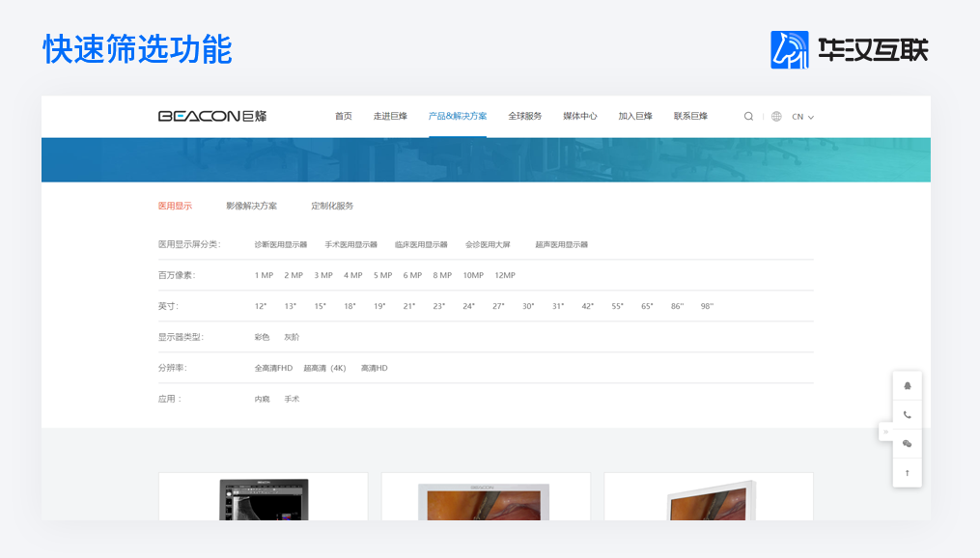The height and width of the screenshot is (558, 980).
Task: Choose the 65" size filter
Action: tap(647, 306)
